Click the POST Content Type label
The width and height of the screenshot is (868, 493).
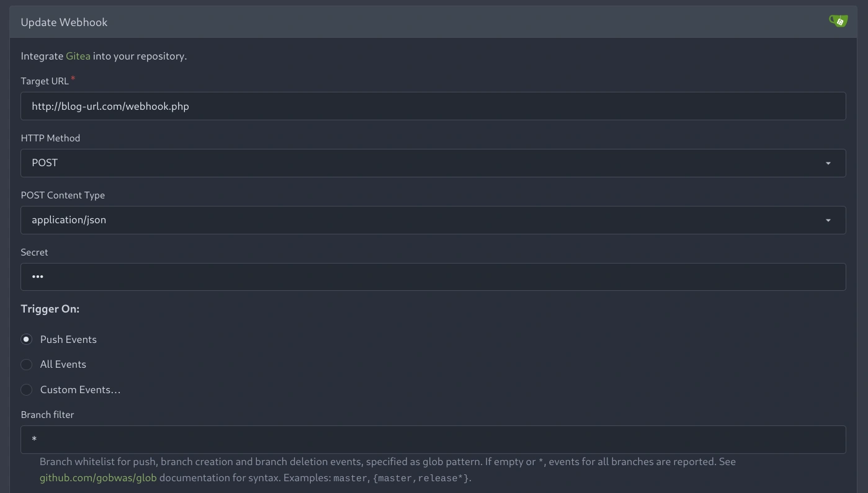coord(63,195)
